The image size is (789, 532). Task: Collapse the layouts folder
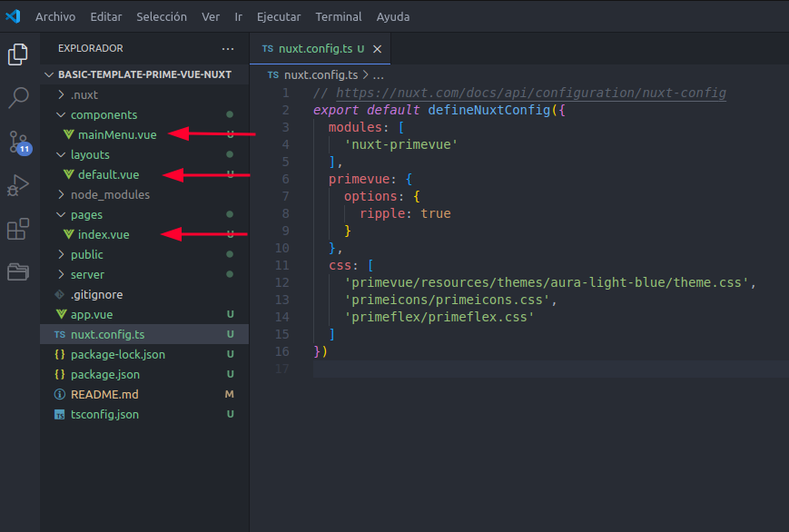[144, 154]
